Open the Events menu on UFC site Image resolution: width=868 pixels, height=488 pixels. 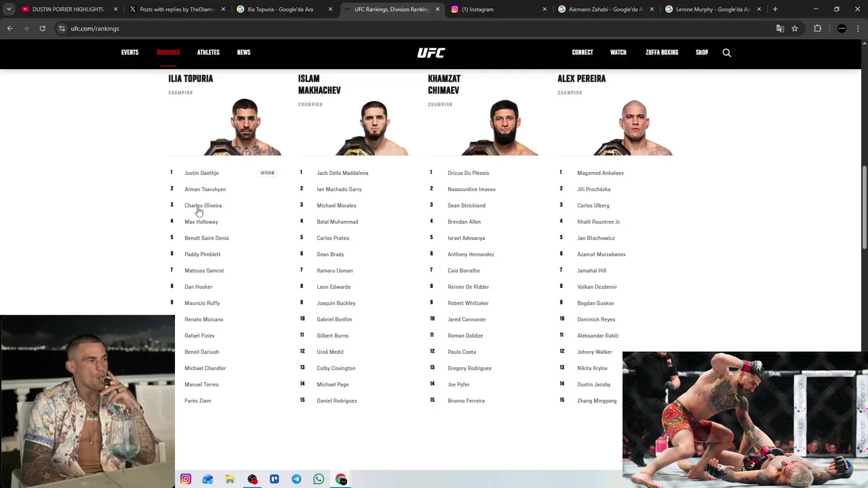[130, 53]
